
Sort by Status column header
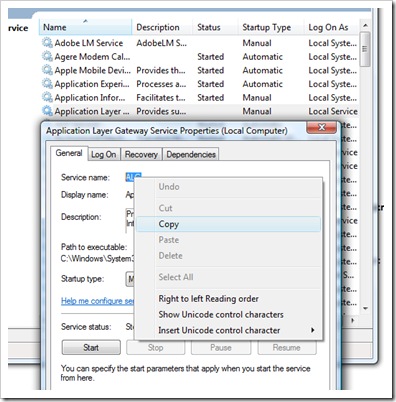pyautogui.click(x=215, y=27)
